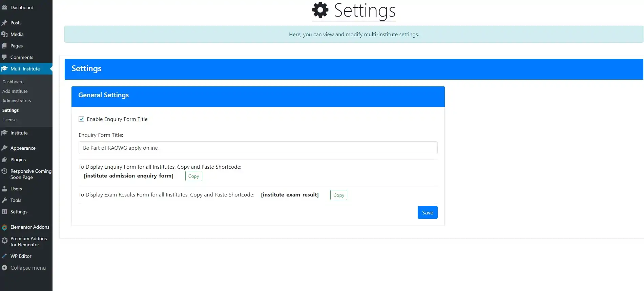644x291 pixels.
Task: Click the General Settings panel header
Action: click(x=258, y=97)
